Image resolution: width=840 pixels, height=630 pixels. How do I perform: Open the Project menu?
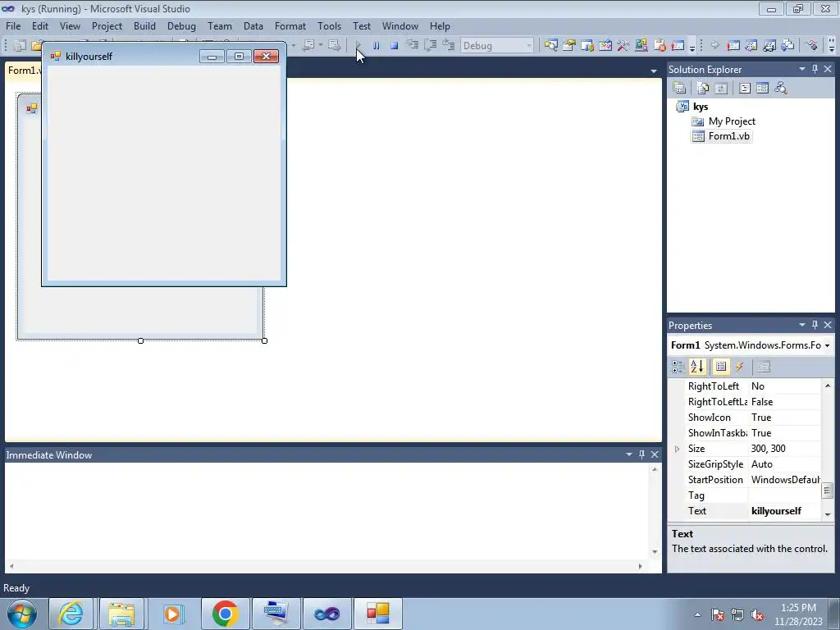(107, 25)
